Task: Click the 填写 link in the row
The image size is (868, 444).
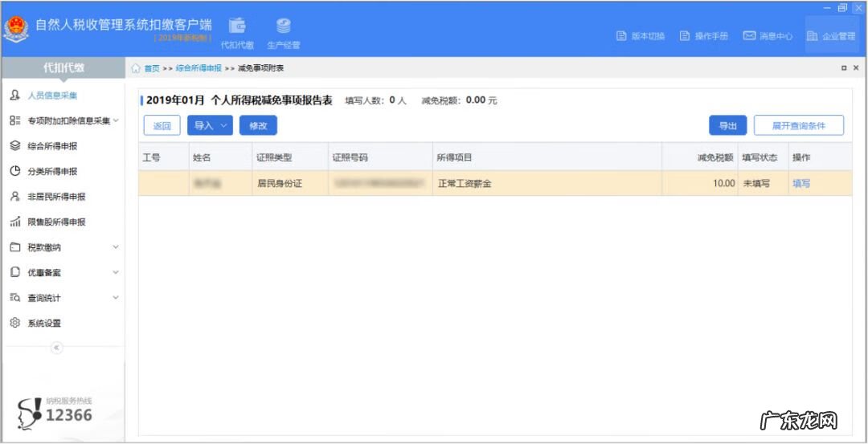Action: click(801, 184)
